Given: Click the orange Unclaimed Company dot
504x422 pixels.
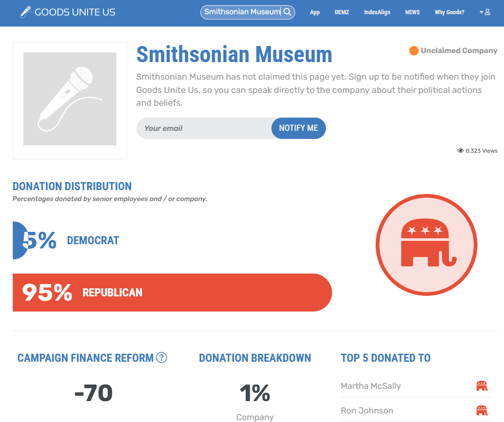Looking at the screenshot, I should [414, 51].
